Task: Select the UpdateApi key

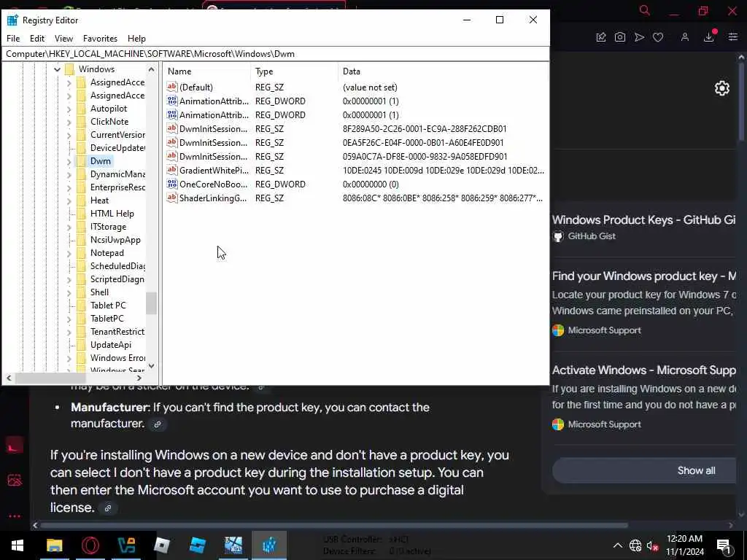Action: point(111,345)
